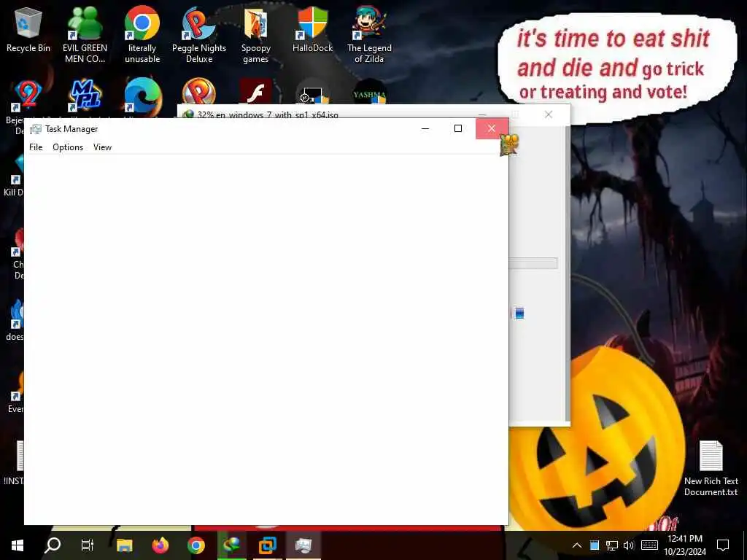747x560 pixels.
Task: Click the Task Manager taskbar button
Action: point(303,545)
